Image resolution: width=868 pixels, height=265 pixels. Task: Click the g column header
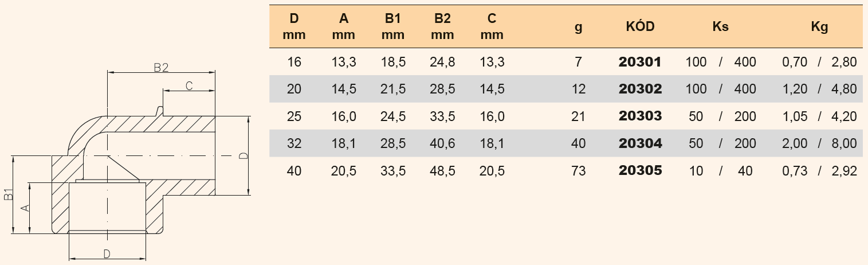point(579,28)
